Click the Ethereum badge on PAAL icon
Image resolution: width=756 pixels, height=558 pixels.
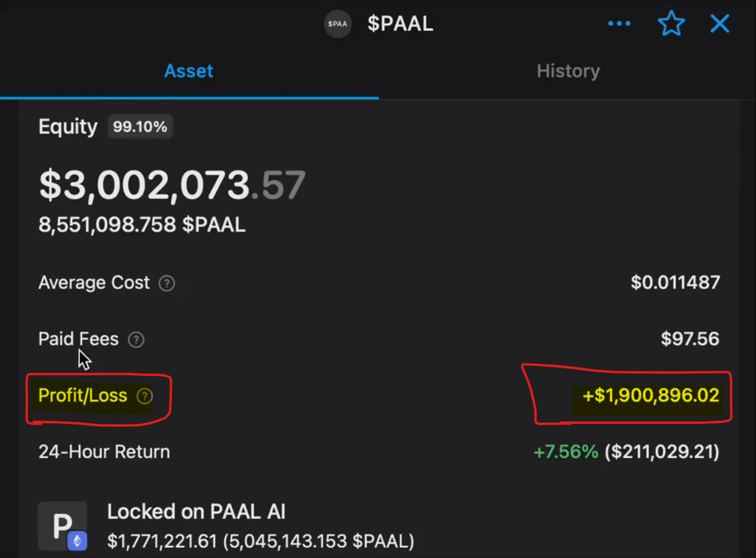[77, 541]
